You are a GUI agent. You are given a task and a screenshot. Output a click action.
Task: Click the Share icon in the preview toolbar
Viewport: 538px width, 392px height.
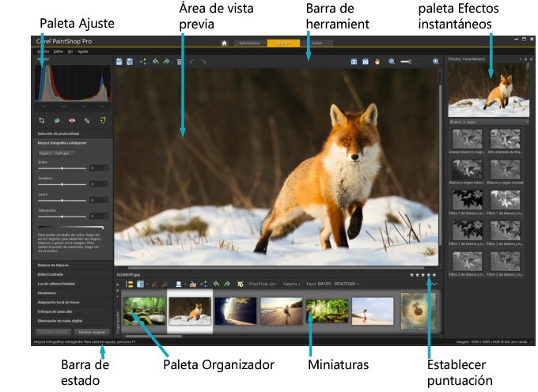(x=143, y=61)
